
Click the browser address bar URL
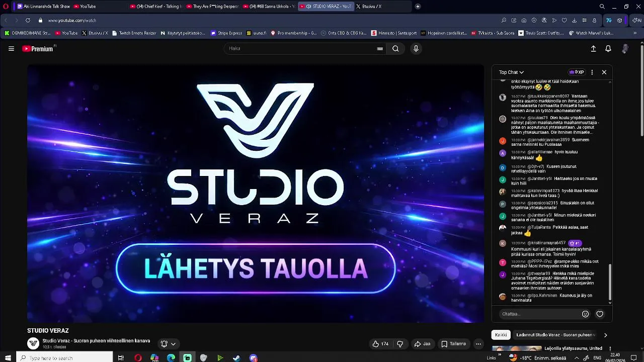pyautogui.click(x=72, y=21)
